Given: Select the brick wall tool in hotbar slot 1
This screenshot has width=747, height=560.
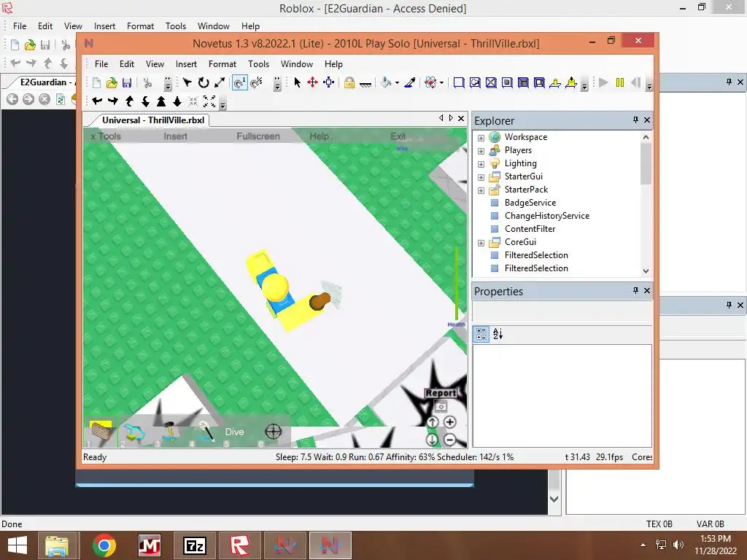Looking at the screenshot, I should (x=101, y=432).
